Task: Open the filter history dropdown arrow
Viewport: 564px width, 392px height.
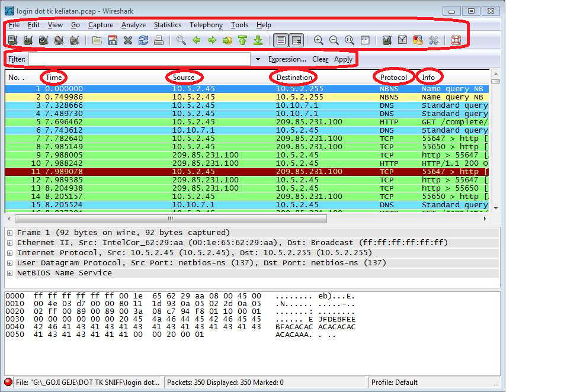Action: click(258, 59)
